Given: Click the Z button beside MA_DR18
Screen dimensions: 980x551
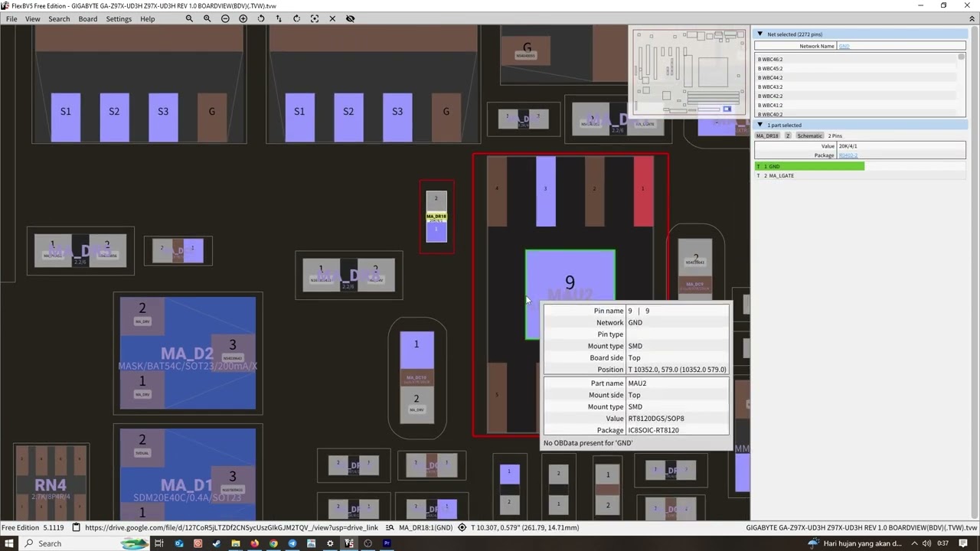Looking at the screenshot, I should click(x=788, y=135).
